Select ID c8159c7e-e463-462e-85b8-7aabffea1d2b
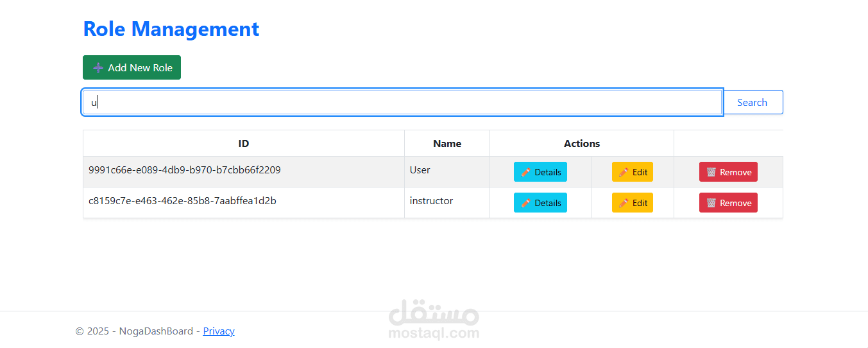The width and height of the screenshot is (868, 348). pos(182,201)
